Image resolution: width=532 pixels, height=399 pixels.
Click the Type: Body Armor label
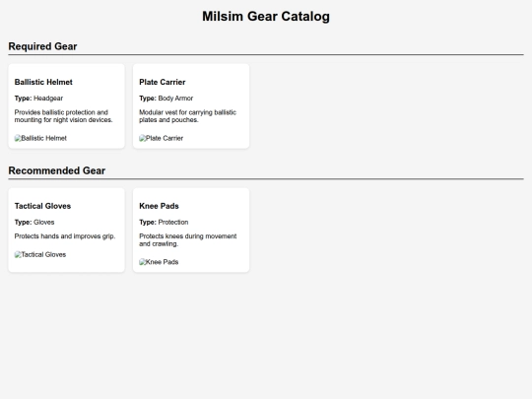[166, 99]
